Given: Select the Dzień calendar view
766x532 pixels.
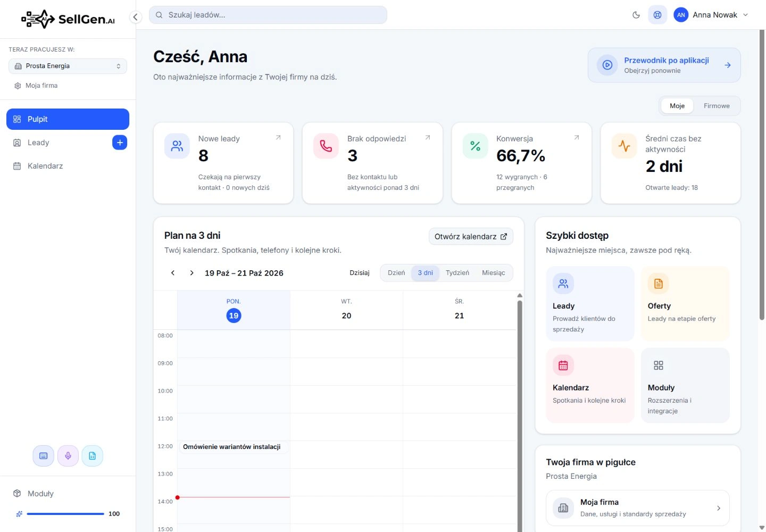Looking at the screenshot, I should click(396, 273).
